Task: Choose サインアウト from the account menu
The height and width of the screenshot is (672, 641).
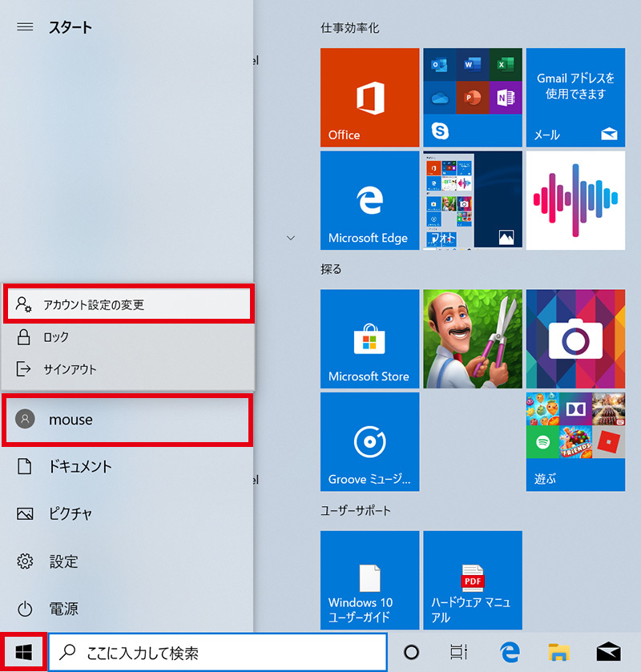Action: click(x=129, y=369)
